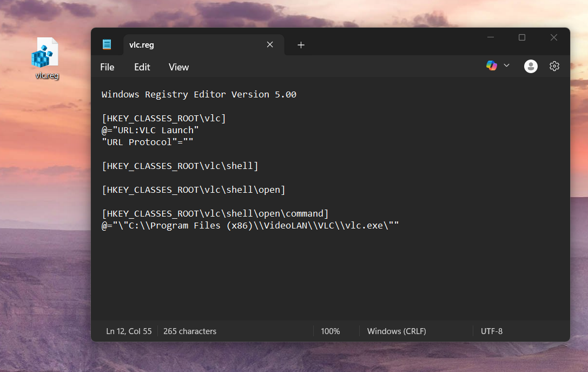Screen dimensions: 588x372
Task: Click the Ln 12, Col 55 status indicator
Action: pyautogui.click(x=129, y=331)
